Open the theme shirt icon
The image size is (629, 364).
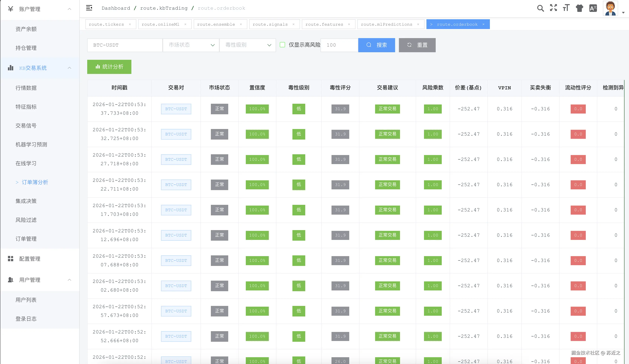579,8
